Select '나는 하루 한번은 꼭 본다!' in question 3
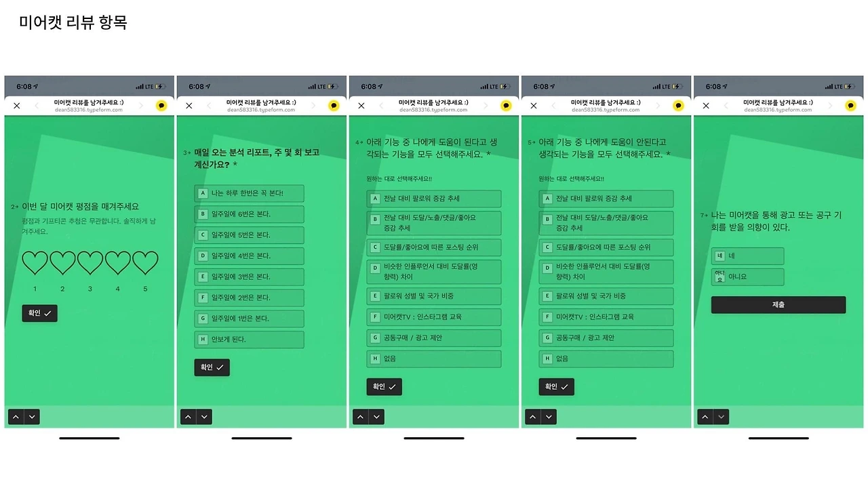Image resolution: width=868 pixels, height=488 pixels. click(x=249, y=193)
